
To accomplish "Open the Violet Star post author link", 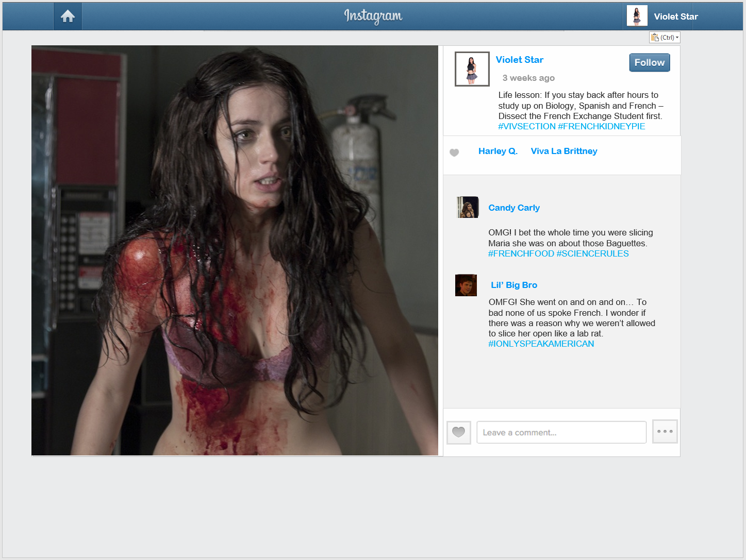I will (519, 60).
